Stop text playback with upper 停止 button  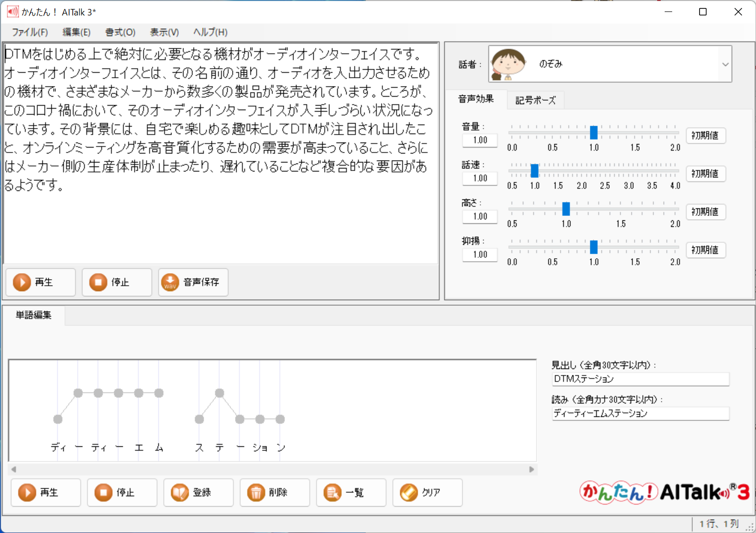117,282
